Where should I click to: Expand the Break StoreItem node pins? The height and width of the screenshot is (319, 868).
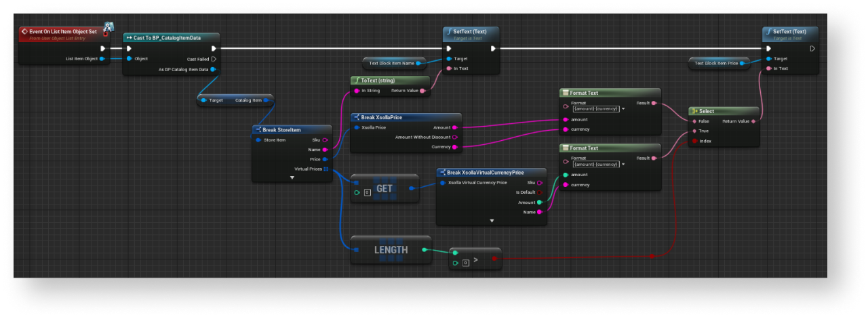(292, 177)
